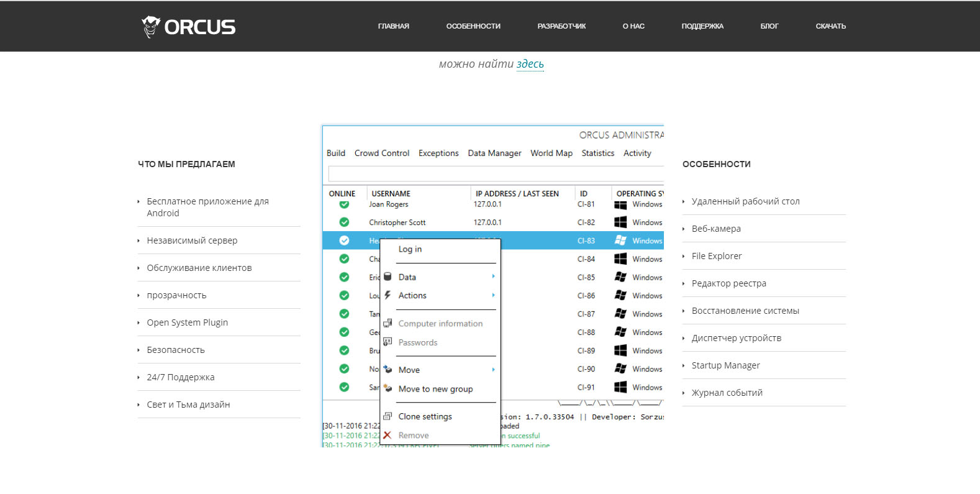This screenshot has height=494, width=980.
Task: Click the database icon next to Data
Action: 388,277
